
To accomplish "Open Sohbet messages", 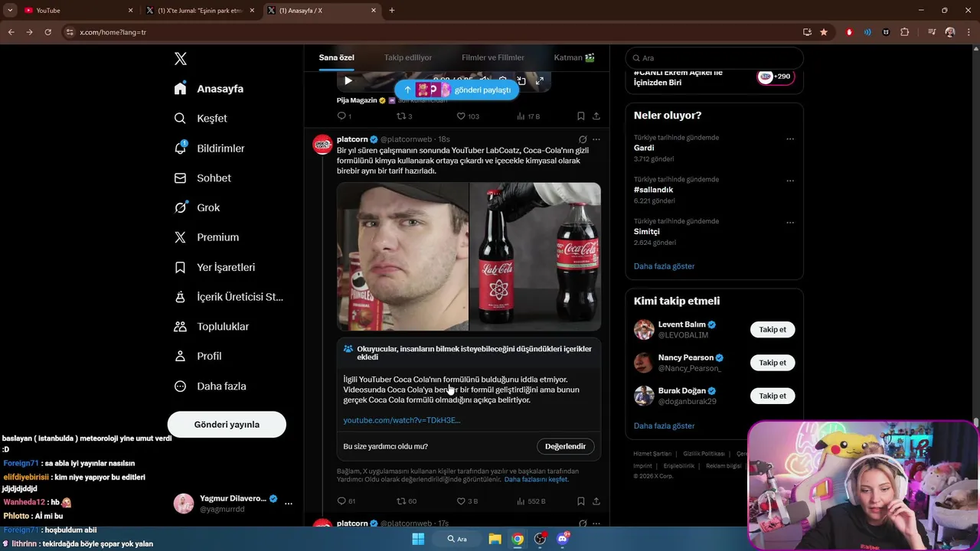I will click(202, 178).
